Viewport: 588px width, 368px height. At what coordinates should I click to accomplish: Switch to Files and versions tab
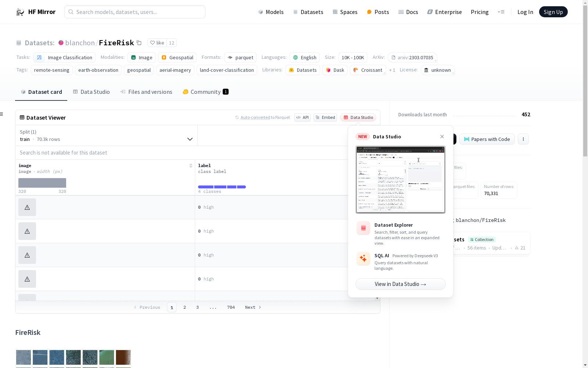click(x=146, y=92)
